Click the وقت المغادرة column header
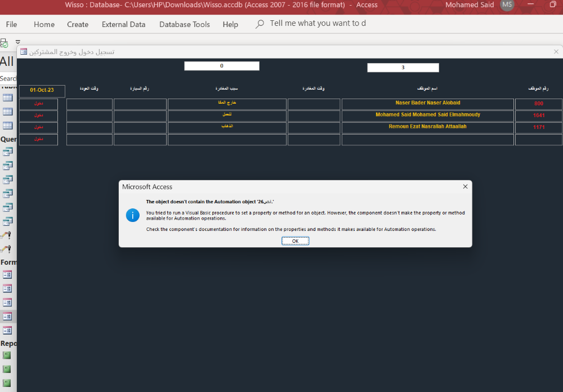Screen dimensions: 563x392 pos(314,88)
